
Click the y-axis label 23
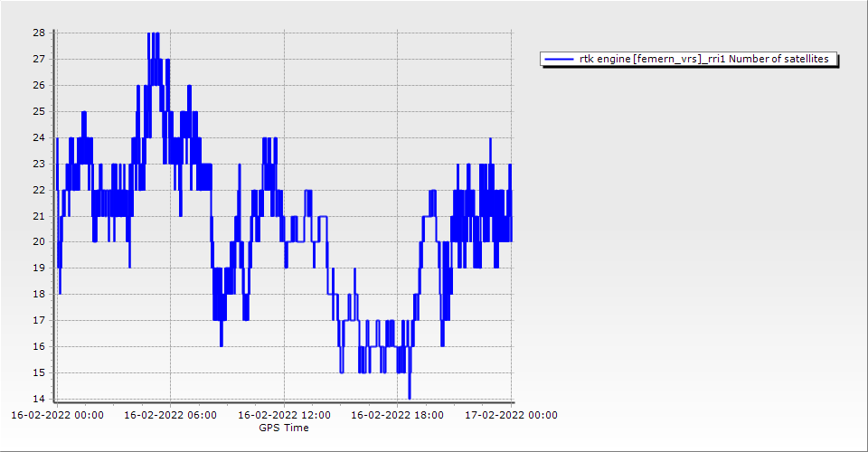point(39,164)
